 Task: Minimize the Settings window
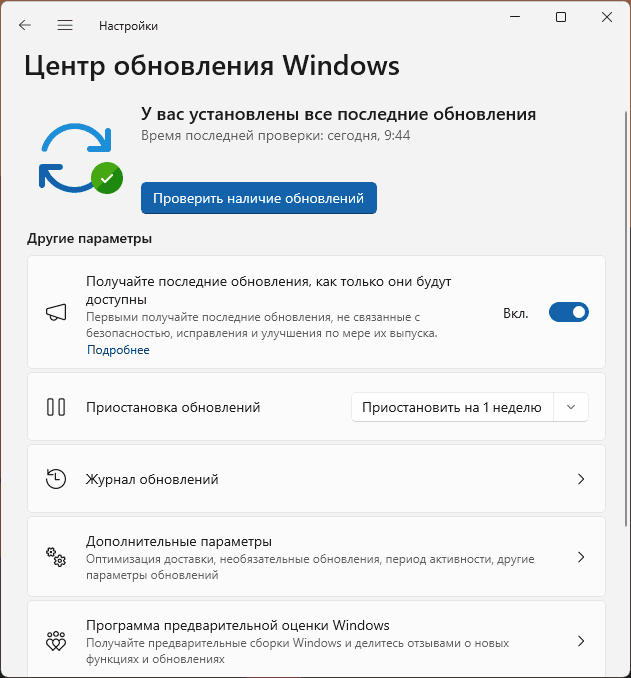tap(515, 17)
